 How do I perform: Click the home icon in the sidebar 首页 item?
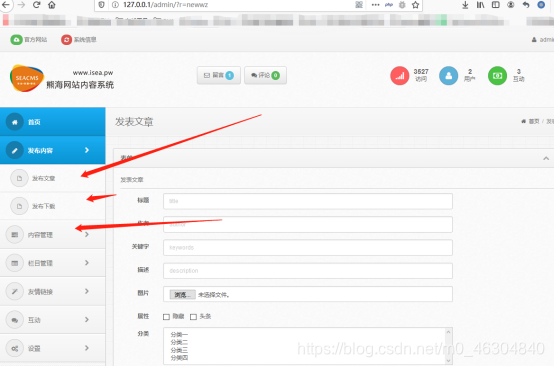(x=14, y=122)
